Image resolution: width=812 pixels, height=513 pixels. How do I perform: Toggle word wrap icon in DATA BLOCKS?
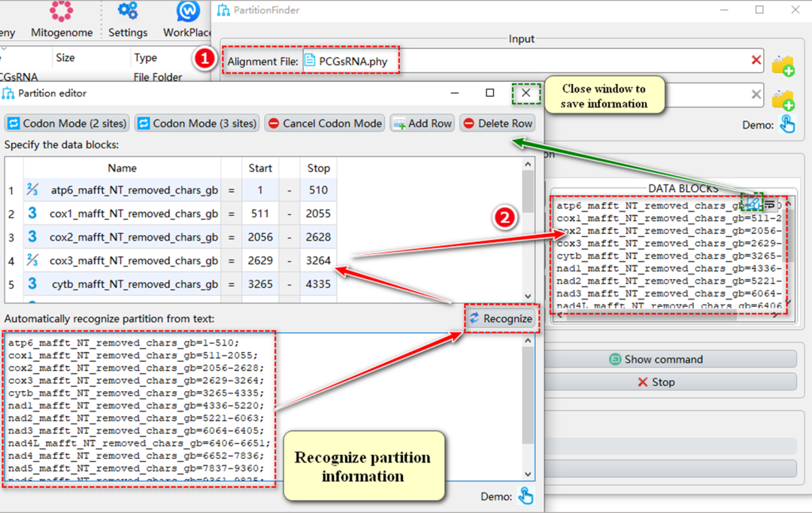tap(770, 205)
